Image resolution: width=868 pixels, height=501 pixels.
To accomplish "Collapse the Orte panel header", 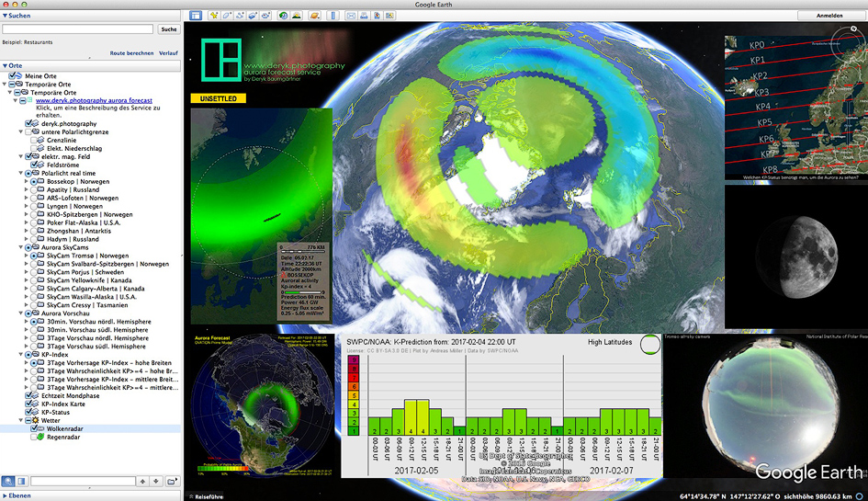I will click(5, 65).
